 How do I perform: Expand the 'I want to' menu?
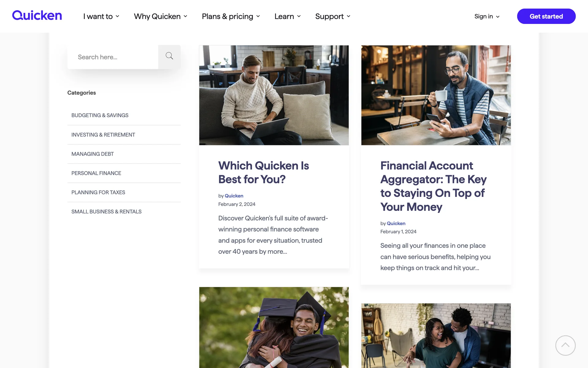tap(101, 16)
